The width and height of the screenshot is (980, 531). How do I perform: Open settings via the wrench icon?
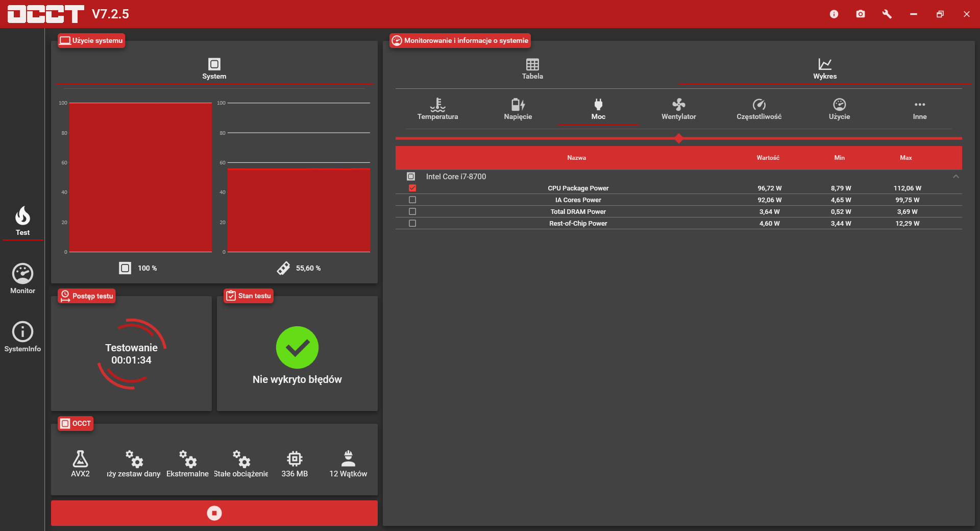(887, 14)
